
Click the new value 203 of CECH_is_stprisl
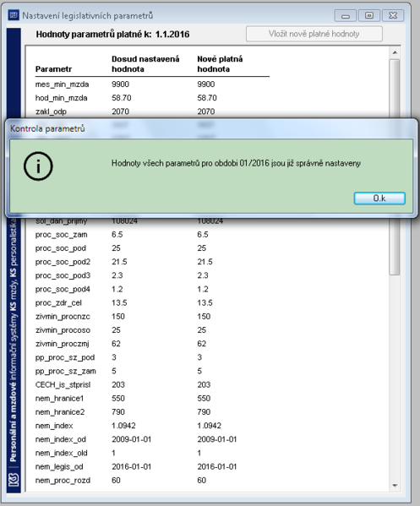(x=204, y=384)
